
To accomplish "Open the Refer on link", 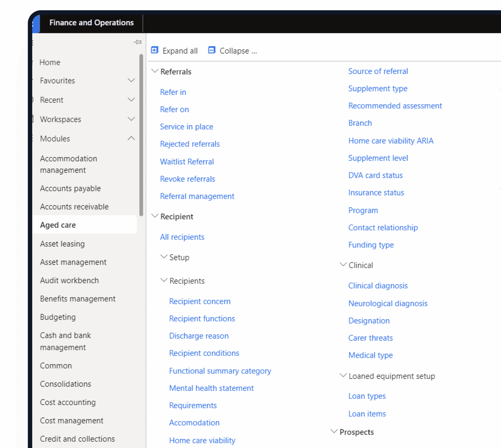I will coord(175,110).
